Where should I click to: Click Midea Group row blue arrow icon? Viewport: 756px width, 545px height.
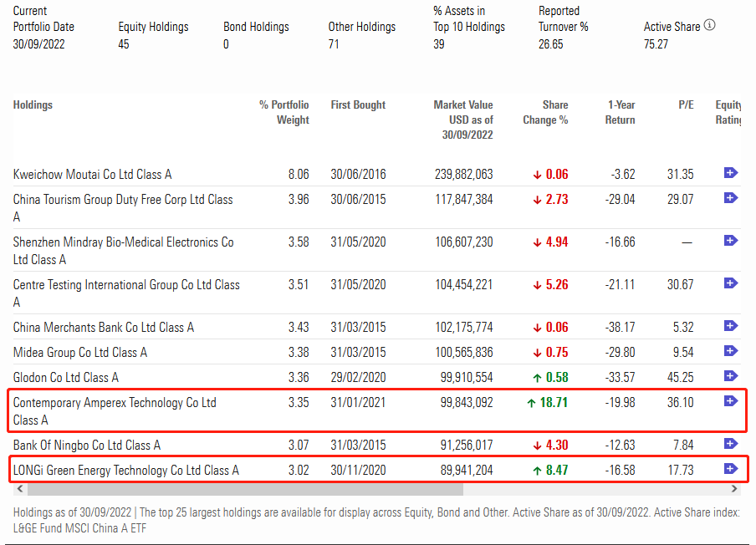coord(730,351)
